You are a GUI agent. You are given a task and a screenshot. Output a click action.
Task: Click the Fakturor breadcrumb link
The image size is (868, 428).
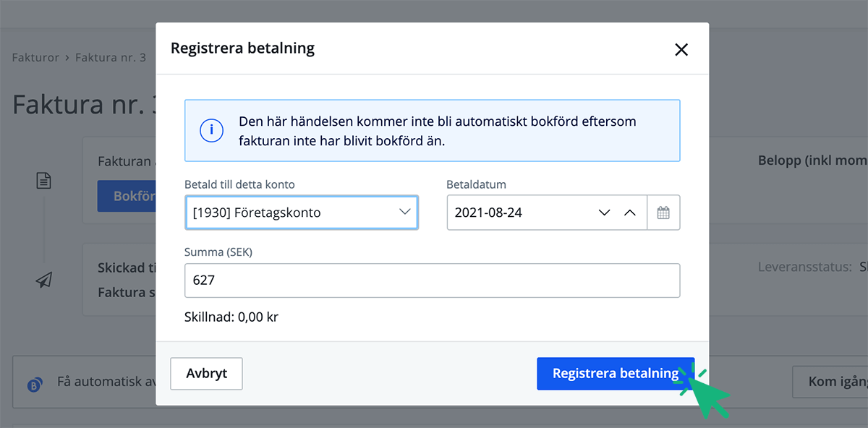(35, 57)
